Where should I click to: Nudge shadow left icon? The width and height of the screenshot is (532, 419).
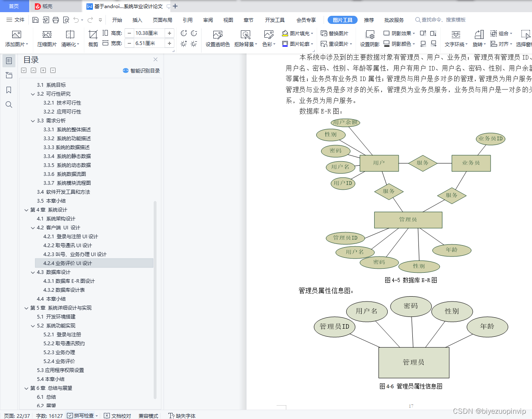pos(423,43)
